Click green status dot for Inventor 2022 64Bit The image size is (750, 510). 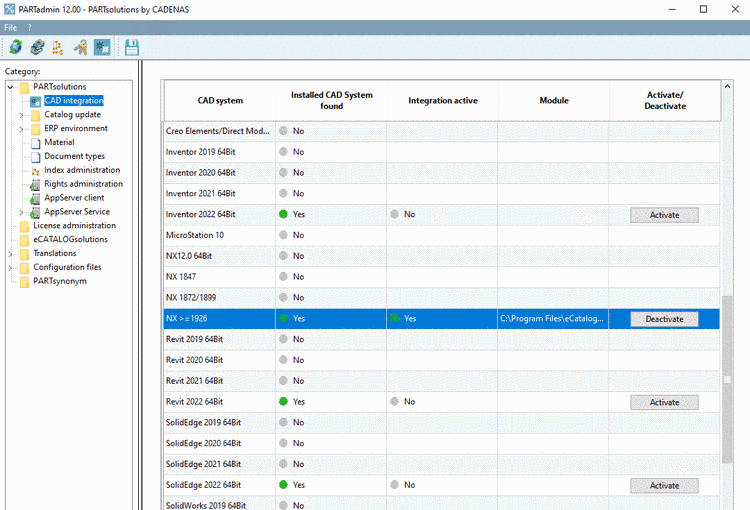(x=283, y=214)
